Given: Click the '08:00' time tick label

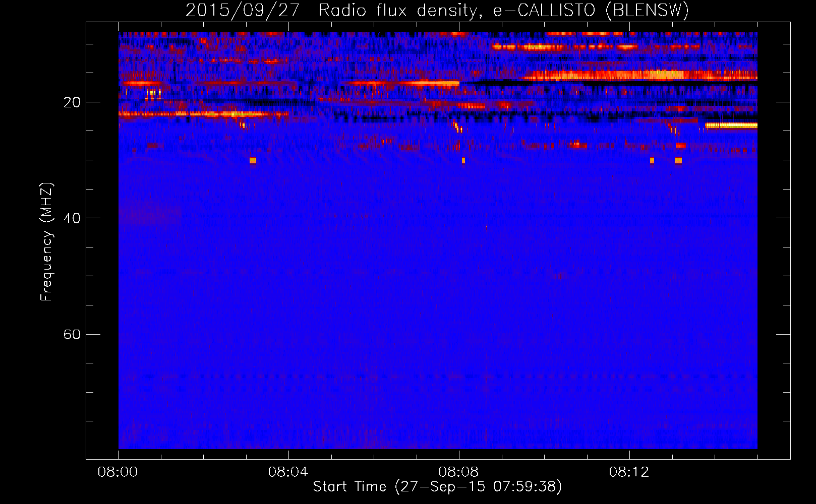Looking at the screenshot, I should [118, 472].
